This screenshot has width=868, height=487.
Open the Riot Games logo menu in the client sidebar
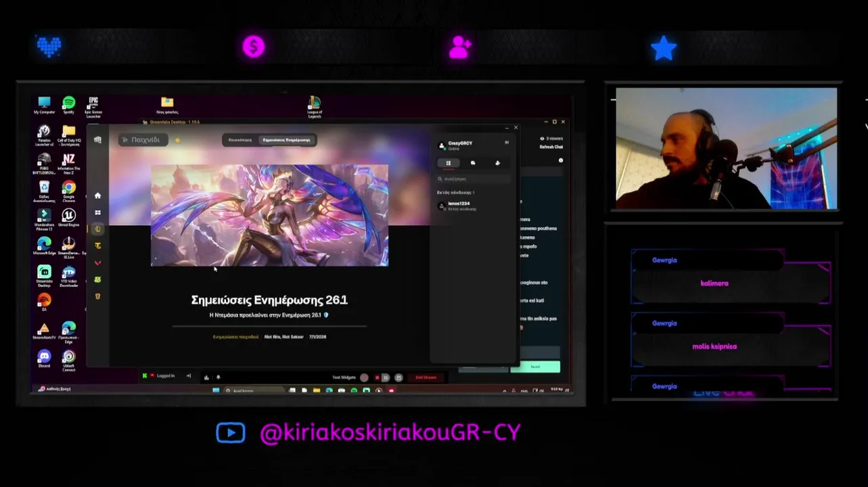97,140
